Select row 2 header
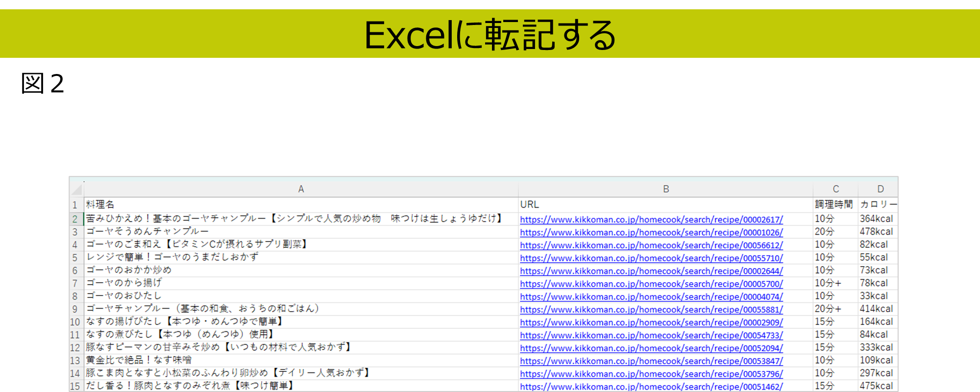 (x=75, y=219)
